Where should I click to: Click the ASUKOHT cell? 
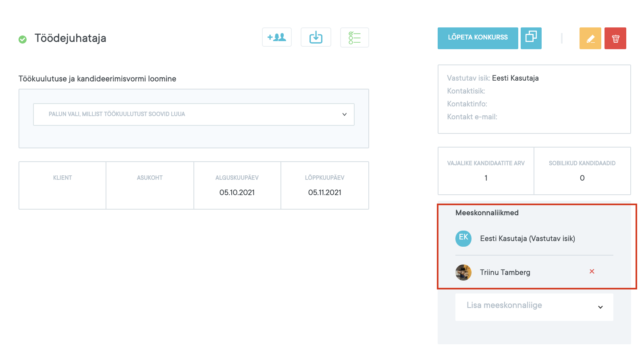click(150, 185)
